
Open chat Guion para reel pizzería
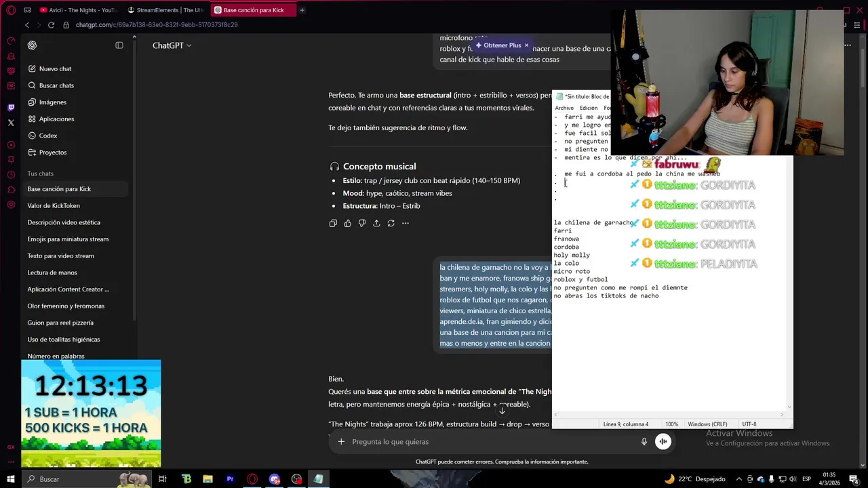coord(60,323)
